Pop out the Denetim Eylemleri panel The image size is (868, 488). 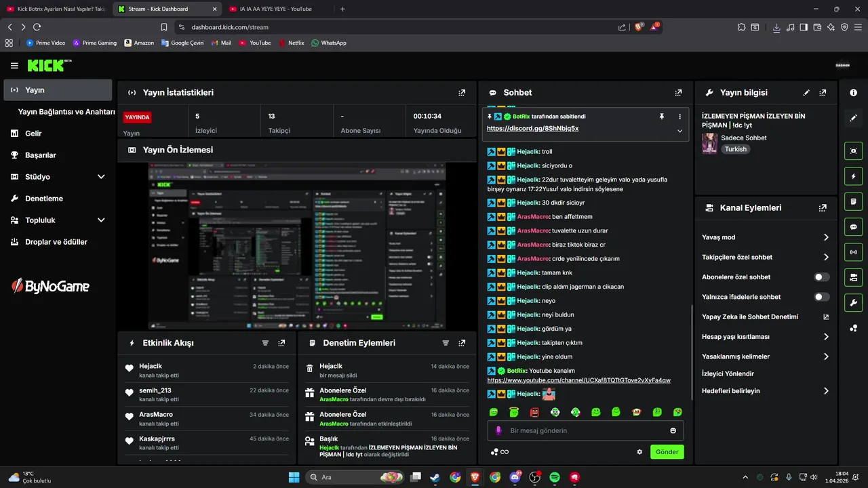coord(462,343)
